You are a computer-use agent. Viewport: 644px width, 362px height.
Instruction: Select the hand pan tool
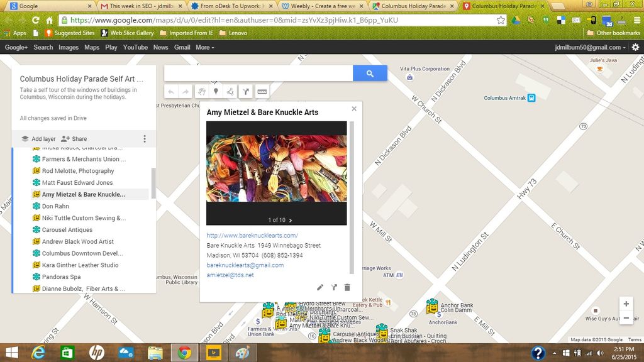(x=201, y=92)
